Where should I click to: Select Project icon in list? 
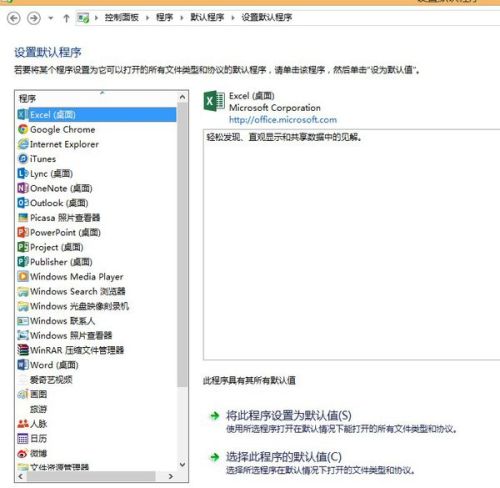(x=23, y=247)
